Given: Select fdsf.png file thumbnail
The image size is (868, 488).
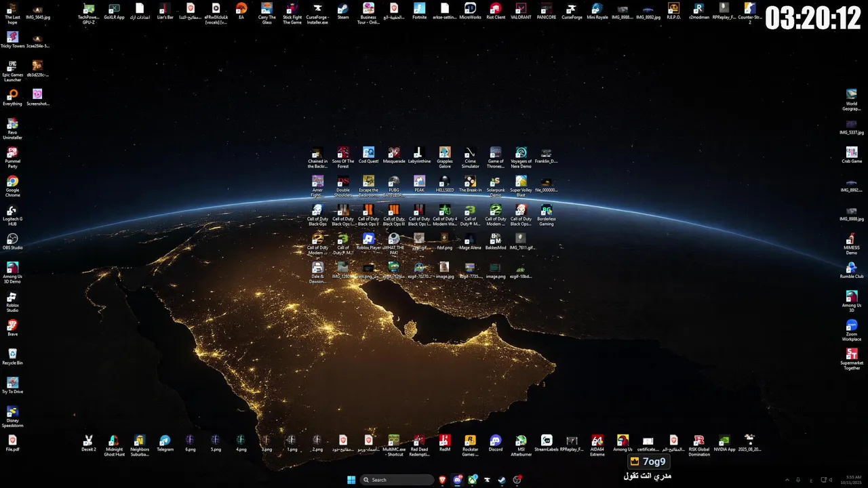Looking at the screenshot, I should [445, 241].
